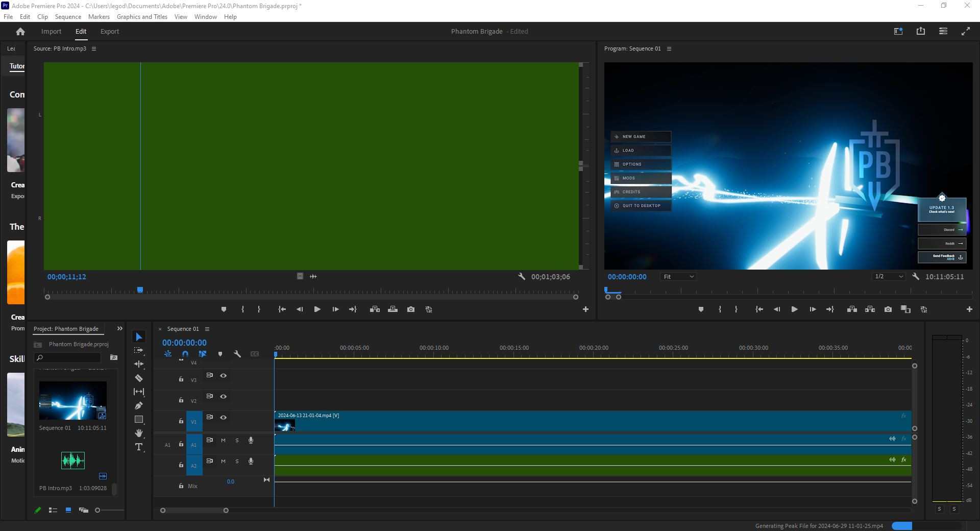Viewport: 980px width, 531px height.
Task: Toggle V1 track output eye
Action: [x=223, y=417]
